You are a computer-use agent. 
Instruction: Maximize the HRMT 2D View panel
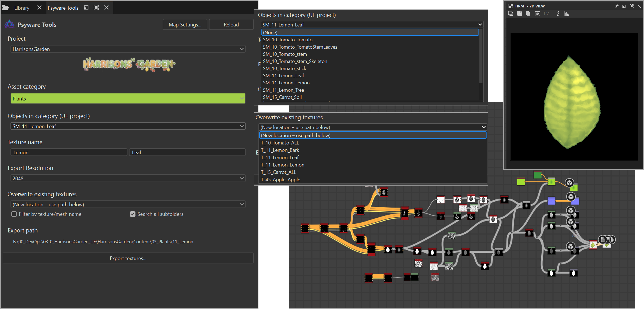[x=631, y=6]
